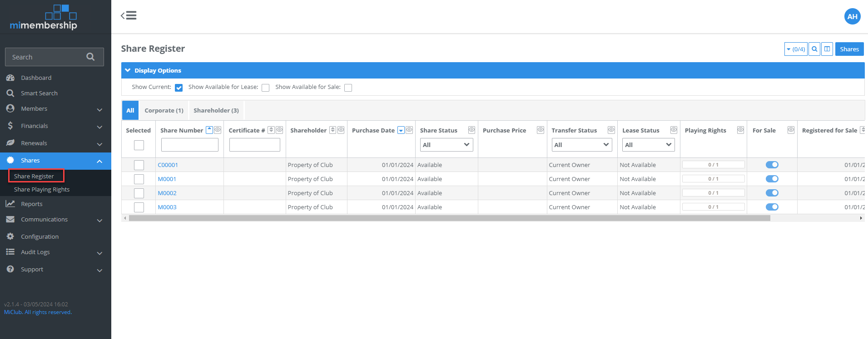Click the mimembership logo
The width and height of the screenshot is (868, 339).
44,17
